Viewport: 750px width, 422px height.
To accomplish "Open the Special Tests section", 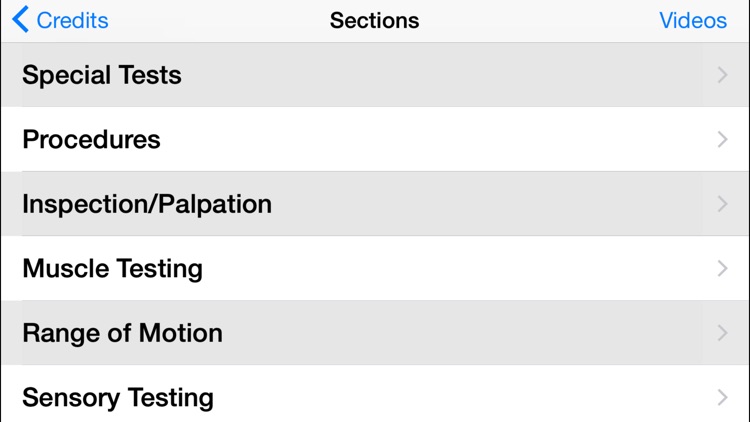I will pyautogui.click(x=375, y=75).
